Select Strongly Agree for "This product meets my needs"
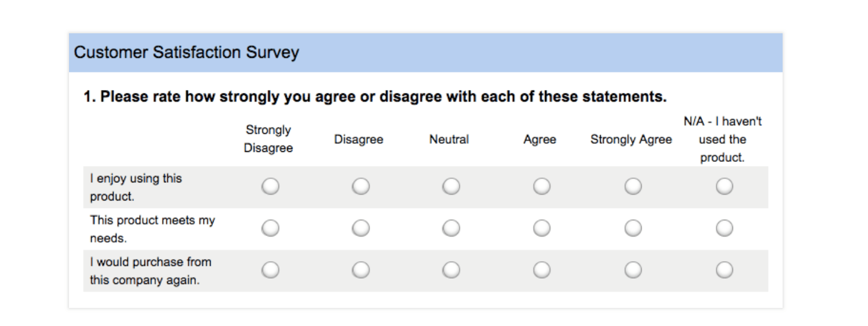The image size is (868, 326). pyautogui.click(x=633, y=228)
